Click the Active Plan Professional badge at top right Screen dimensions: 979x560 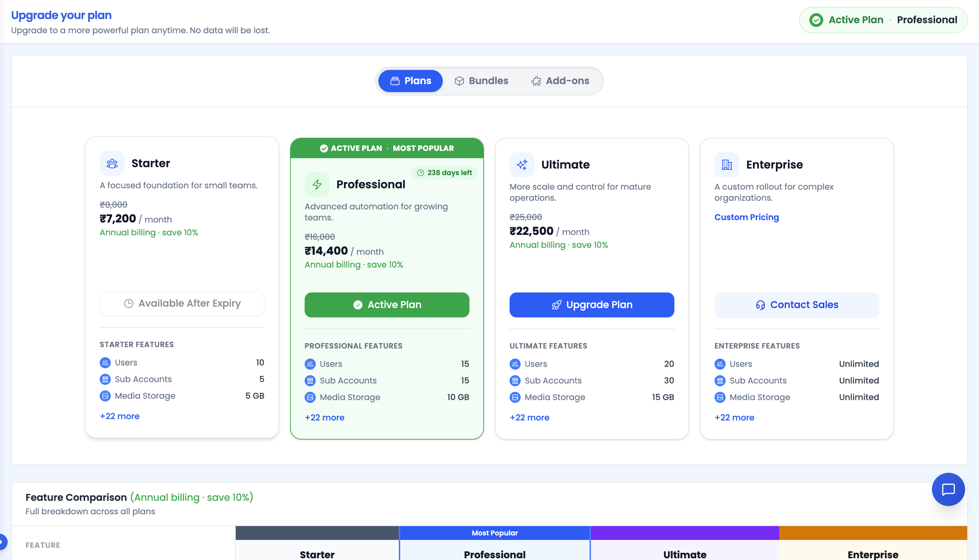click(883, 20)
